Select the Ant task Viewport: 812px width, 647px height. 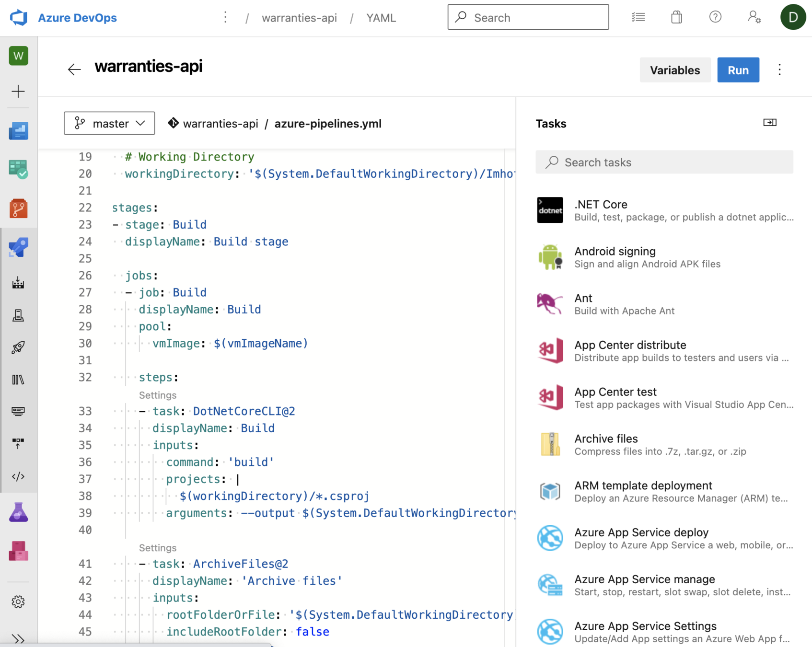664,304
